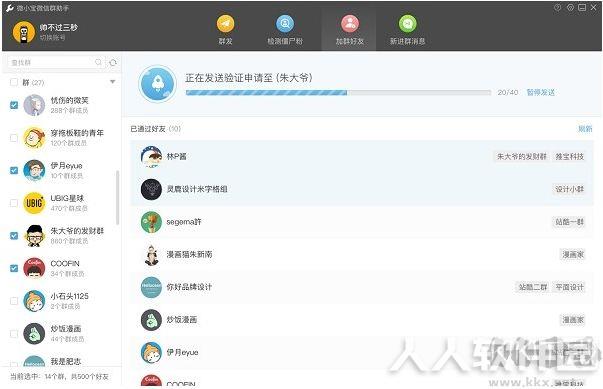Check the 小石头1125 group checkbox

coord(14,301)
